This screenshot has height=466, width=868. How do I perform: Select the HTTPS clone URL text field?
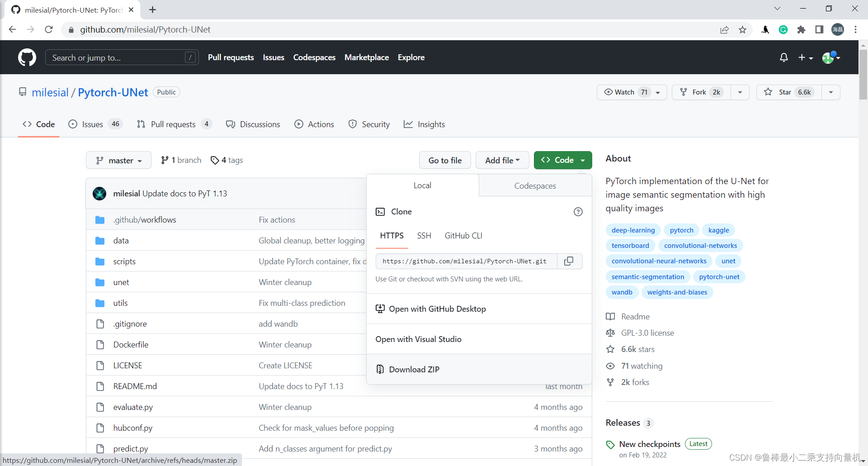click(466, 261)
